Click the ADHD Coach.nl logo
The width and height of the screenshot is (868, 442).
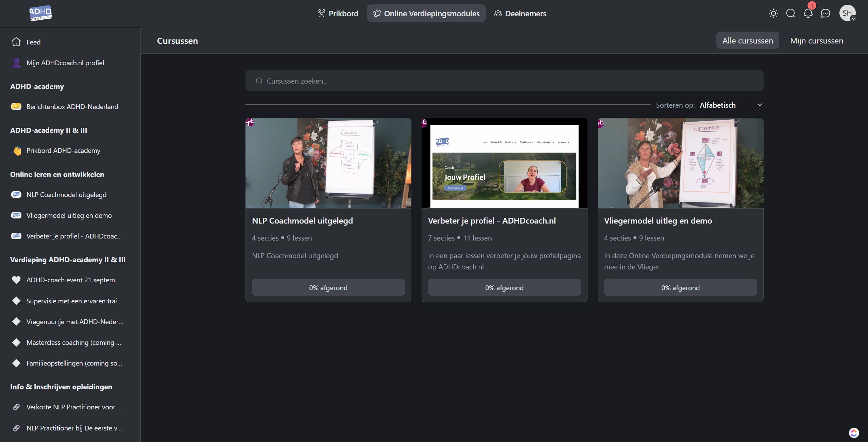(40, 13)
